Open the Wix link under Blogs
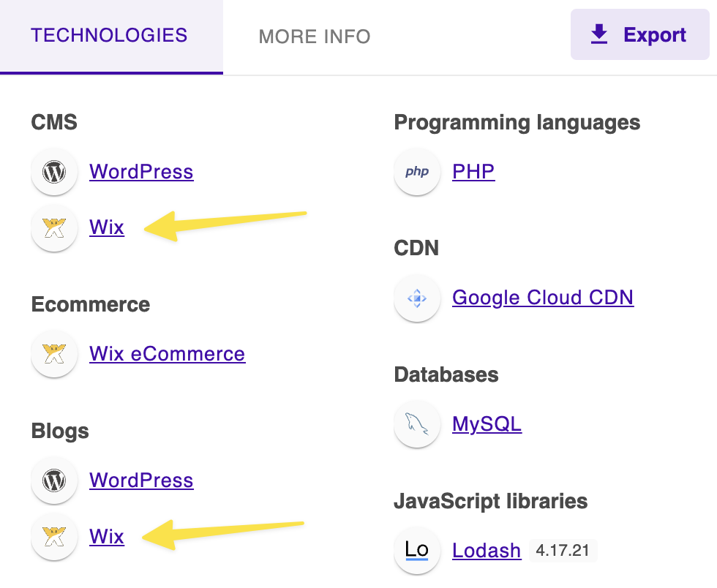Screen dimensions: 717x588 click(x=107, y=537)
